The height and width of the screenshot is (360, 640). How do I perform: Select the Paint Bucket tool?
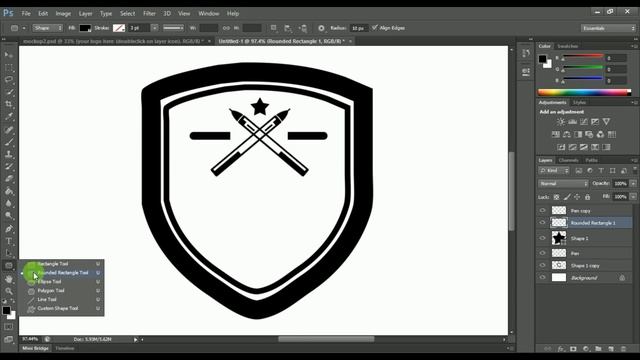click(9, 191)
